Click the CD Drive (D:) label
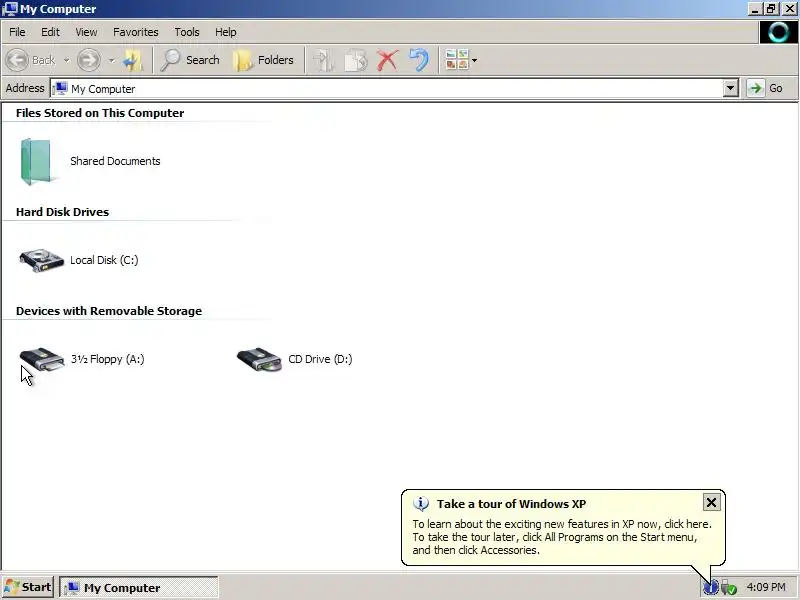Screen dimensions: 800x600 tap(320, 359)
